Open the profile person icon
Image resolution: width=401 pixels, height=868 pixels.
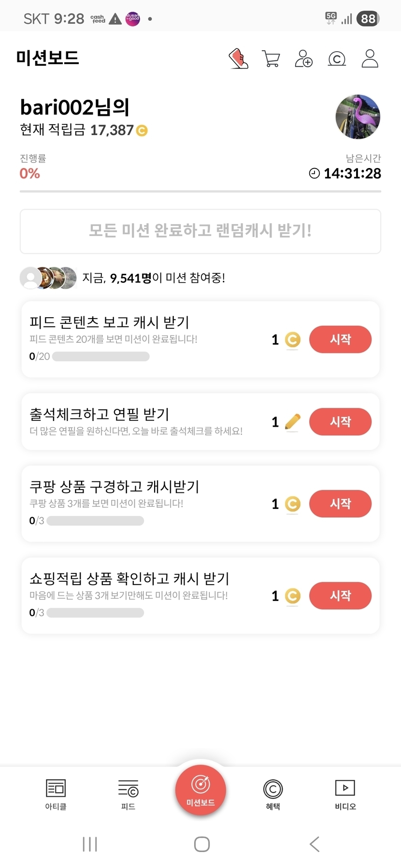(x=370, y=59)
